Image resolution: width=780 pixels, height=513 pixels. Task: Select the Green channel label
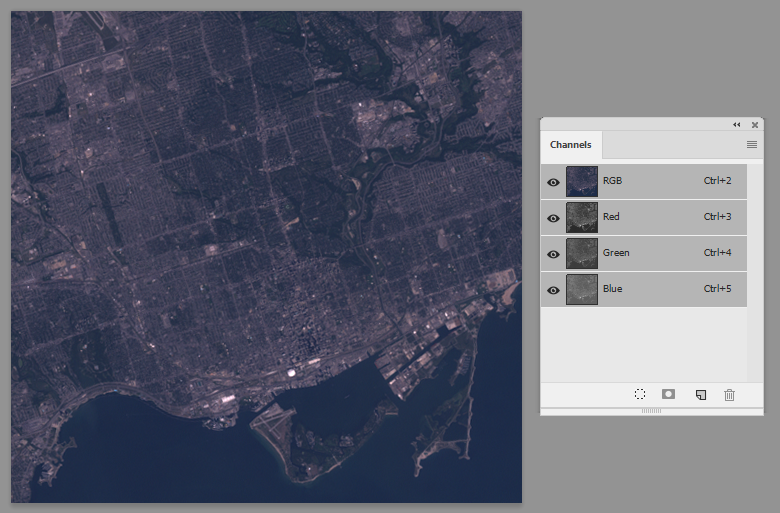616,253
